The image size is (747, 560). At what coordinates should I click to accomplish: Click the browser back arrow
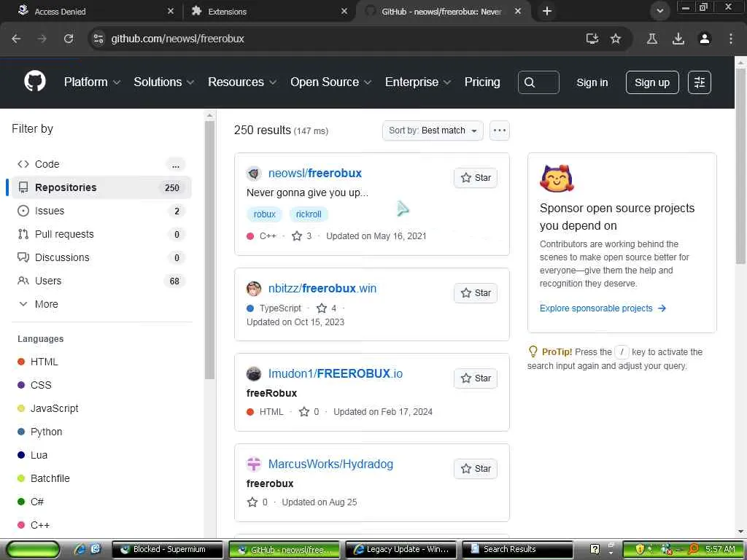click(16, 39)
